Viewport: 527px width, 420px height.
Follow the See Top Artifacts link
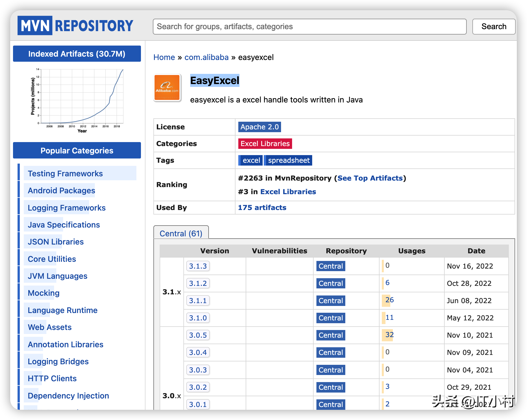click(x=370, y=178)
